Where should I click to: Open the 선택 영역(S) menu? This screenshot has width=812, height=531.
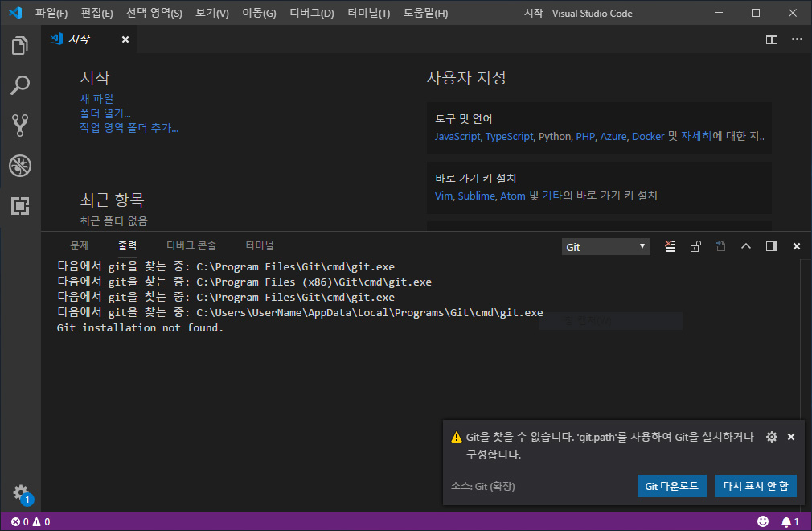point(154,13)
